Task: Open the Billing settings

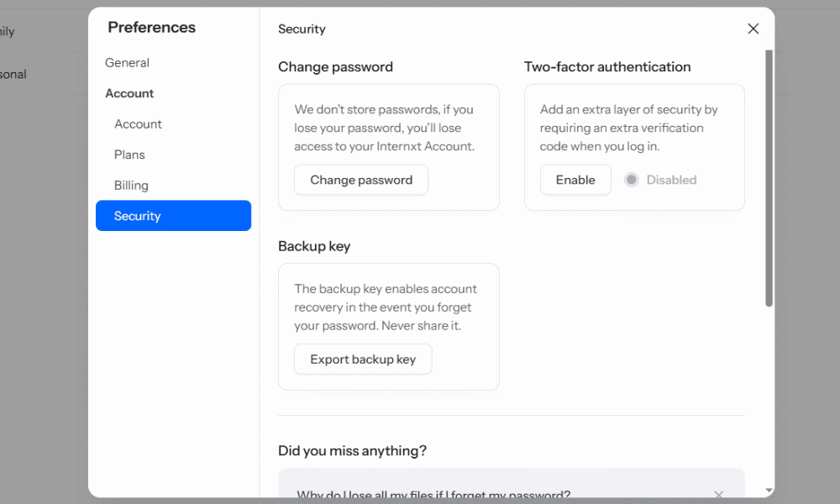Action: pyautogui.click(x=131, y=186)
